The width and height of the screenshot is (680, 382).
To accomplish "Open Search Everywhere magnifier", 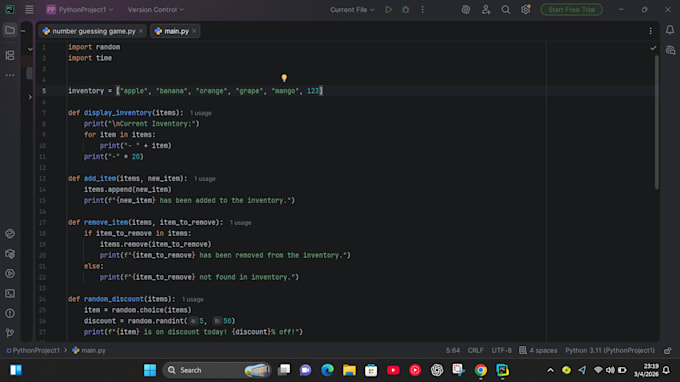I will pyautogui.click(x=506, y=10).
